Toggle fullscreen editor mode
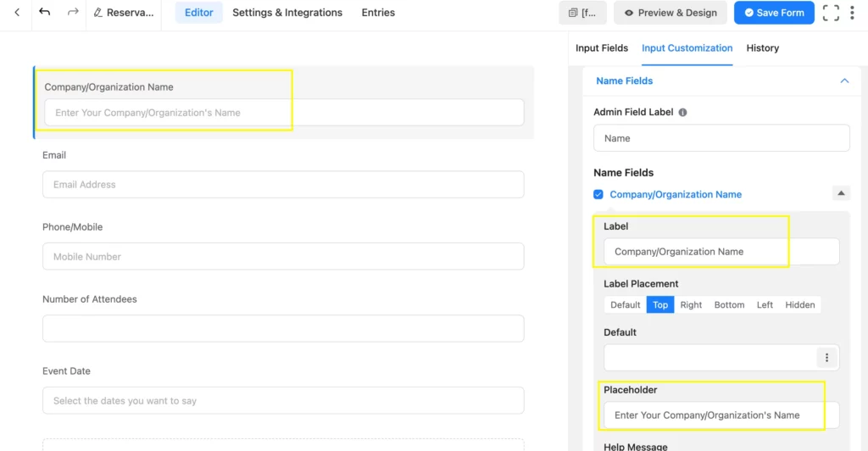This screenshot has width=868, height=451. click(x=831, y=12)
